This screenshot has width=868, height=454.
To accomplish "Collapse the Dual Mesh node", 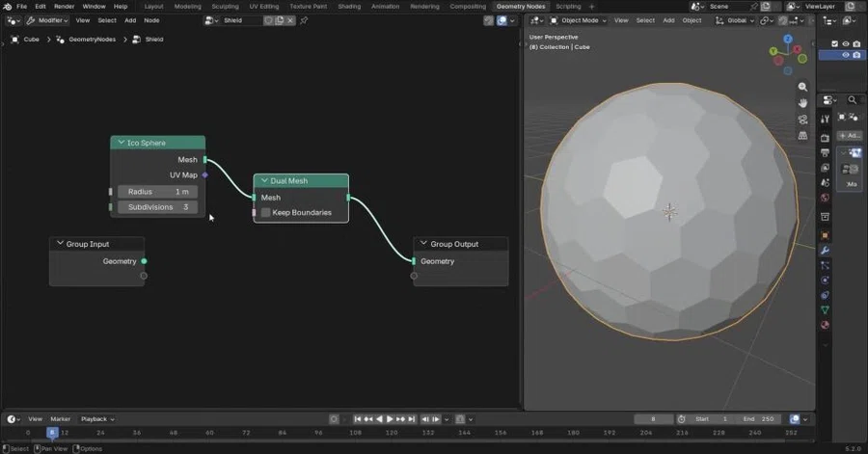I will [x=264, y=181].
